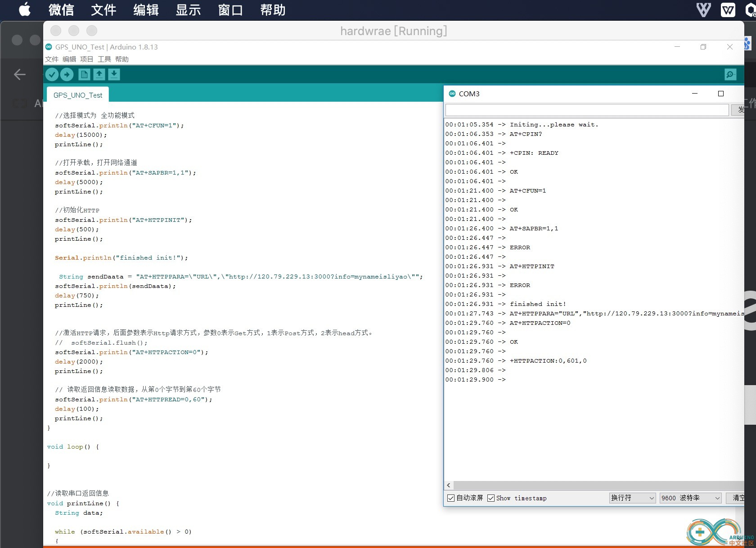Click the back arrow in background window

click(x=20, y=74)
